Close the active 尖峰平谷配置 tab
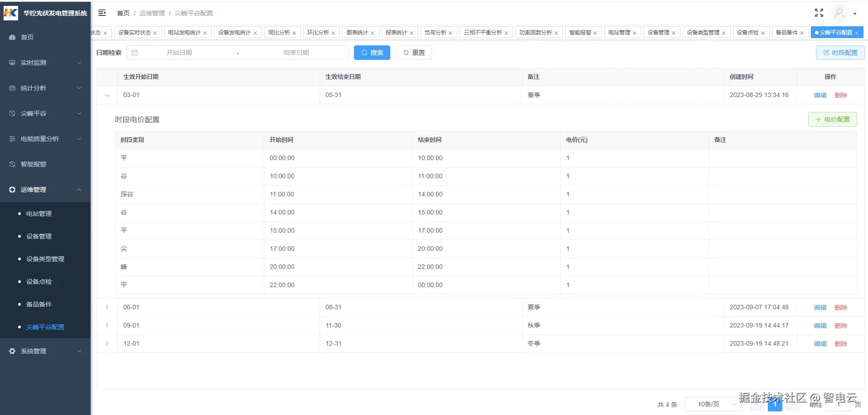This screenshot has width=868, height=415. [x=857, y=33]
